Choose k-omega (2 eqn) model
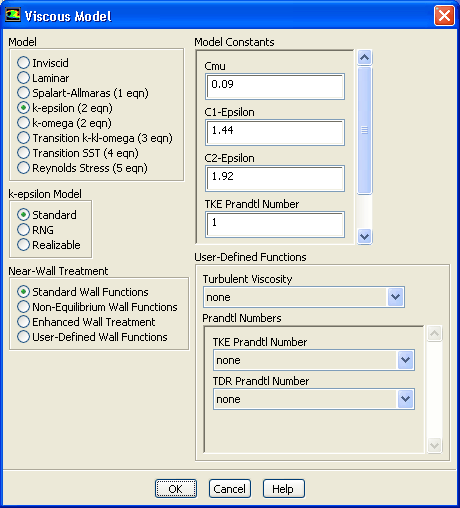This screenshot has width=460, height=508. click(x=64, y=123)
